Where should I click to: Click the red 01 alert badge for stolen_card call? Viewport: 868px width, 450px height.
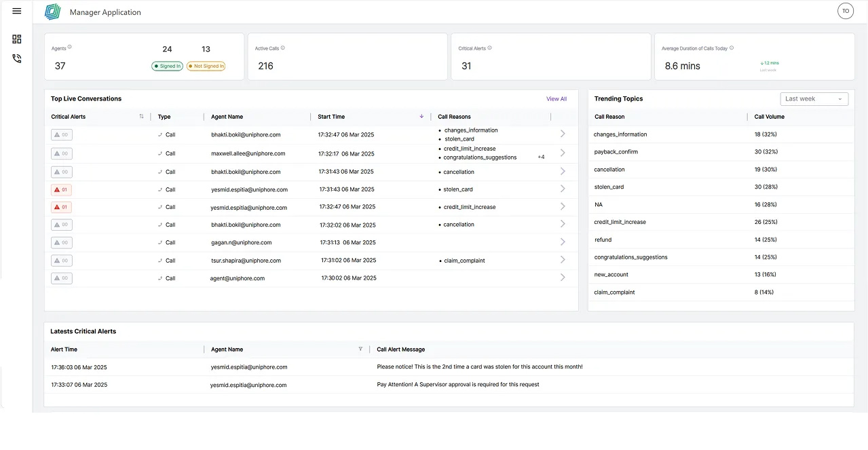pyautogui.click(x=61, y=190)
